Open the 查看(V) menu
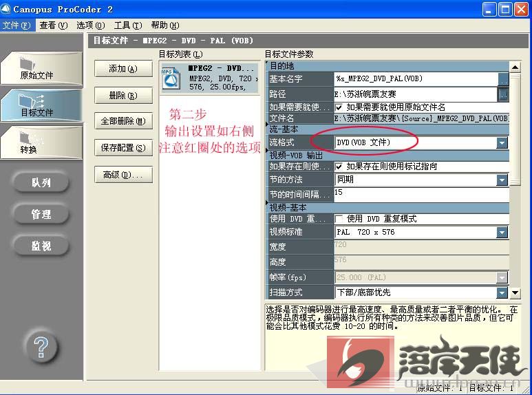This screenshot has height=395, width=532. click(54, 25)
